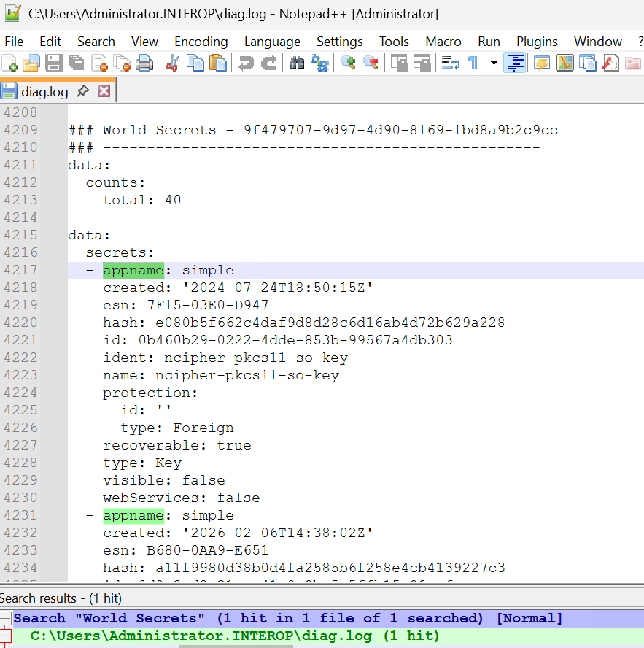
Task: Open the user defined language icon
Action: coord(542,63)
